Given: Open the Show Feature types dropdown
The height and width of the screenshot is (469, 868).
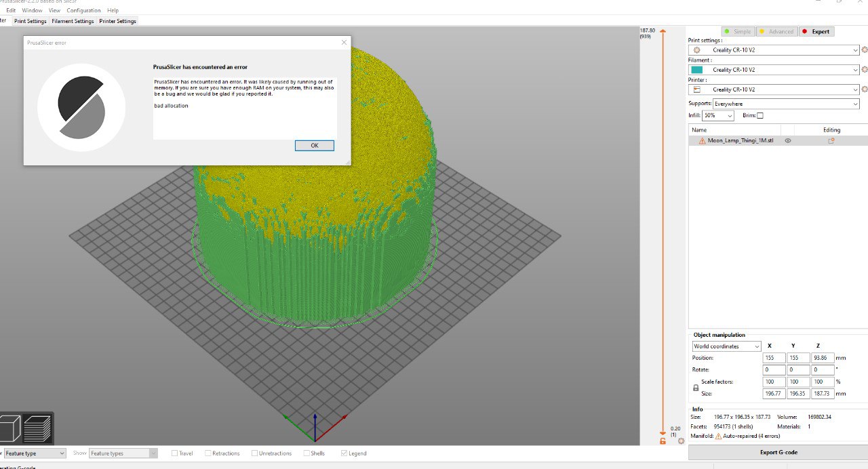Looking at the screenshot, I should coord(123,453).
